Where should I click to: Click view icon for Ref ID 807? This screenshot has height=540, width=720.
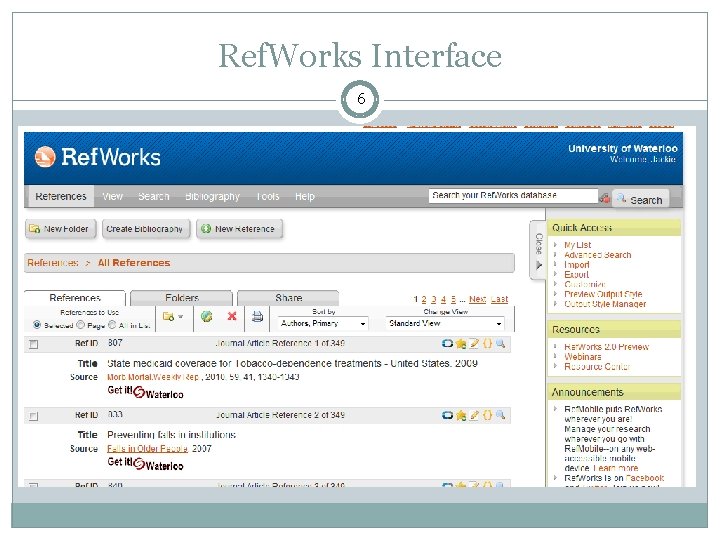pyautogui.click(x=447, y=343)
